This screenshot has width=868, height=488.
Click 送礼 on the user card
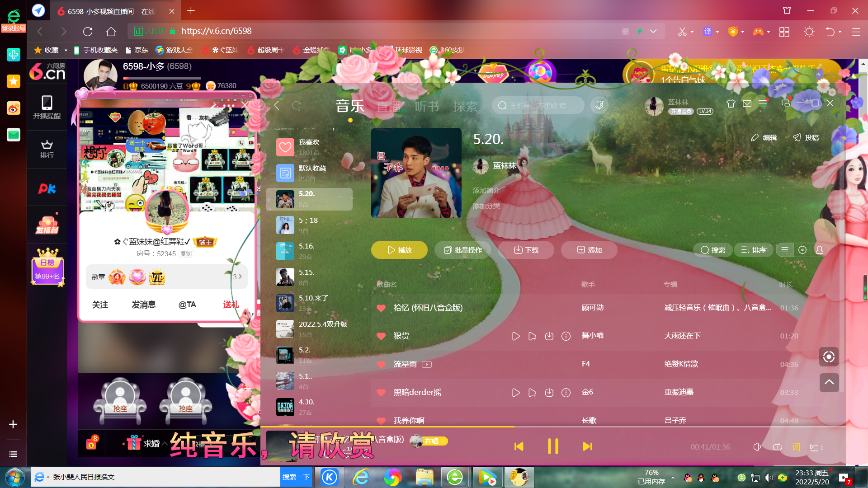231,305
